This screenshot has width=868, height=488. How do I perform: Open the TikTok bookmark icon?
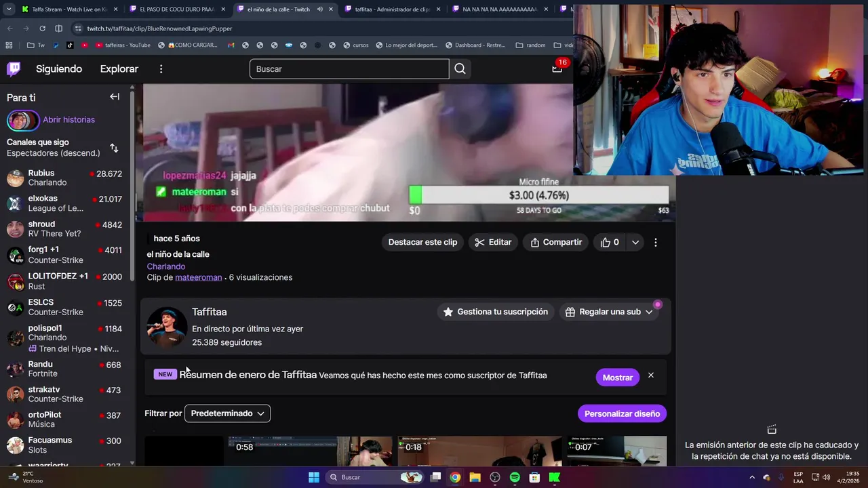coord(70,45)
